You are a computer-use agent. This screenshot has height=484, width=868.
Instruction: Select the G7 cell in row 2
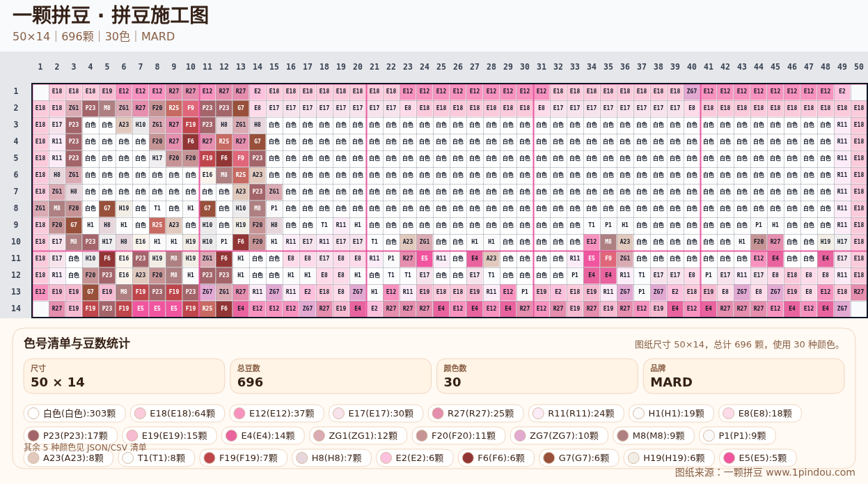click(241, 108)
